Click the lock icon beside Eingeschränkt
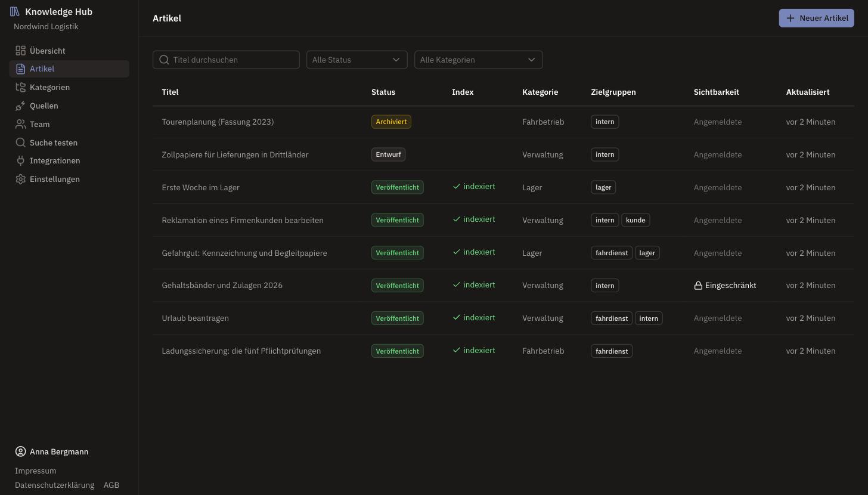The image size is (868, 495). pos(698,286)
